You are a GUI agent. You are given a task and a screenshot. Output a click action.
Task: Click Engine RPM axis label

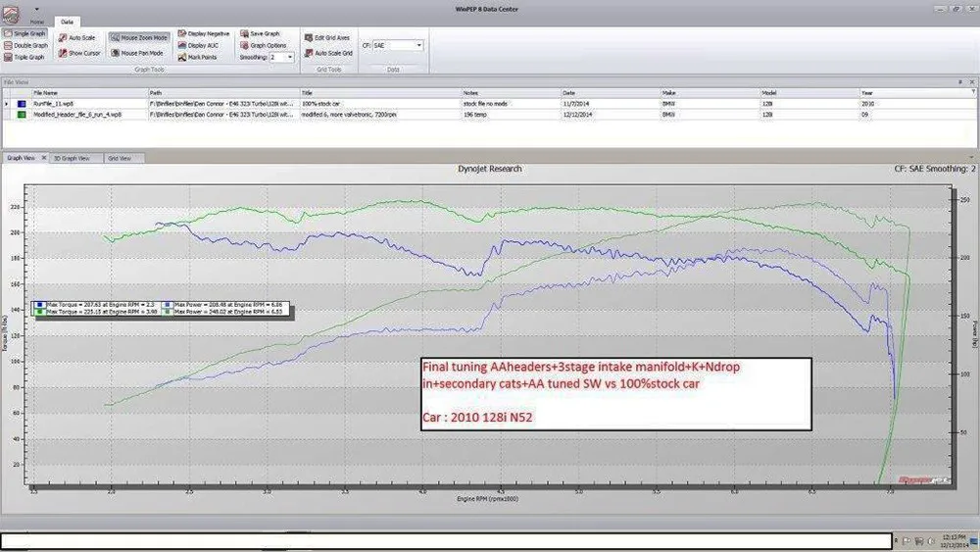click(x=487, y=499)
